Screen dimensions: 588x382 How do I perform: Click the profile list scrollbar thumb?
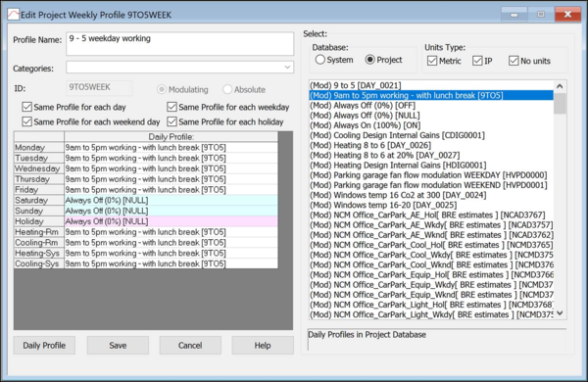560,103
